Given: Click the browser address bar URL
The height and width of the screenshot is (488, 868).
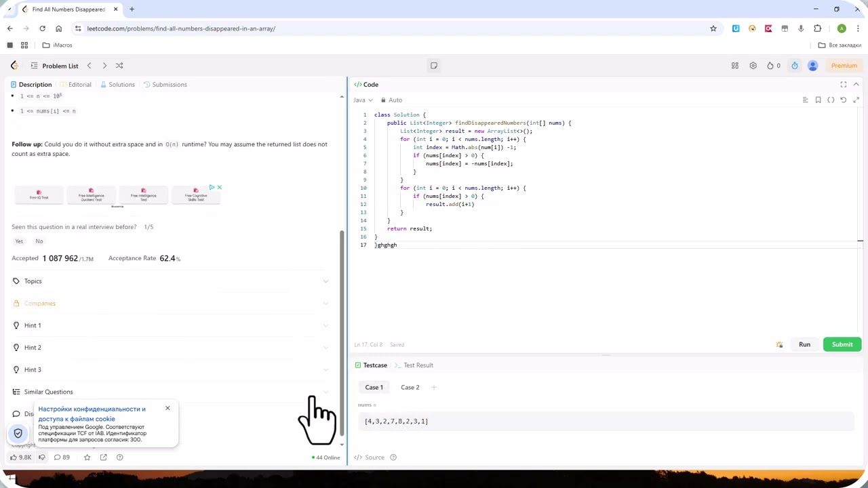Looking at the screenshot, I should [181, 28].
